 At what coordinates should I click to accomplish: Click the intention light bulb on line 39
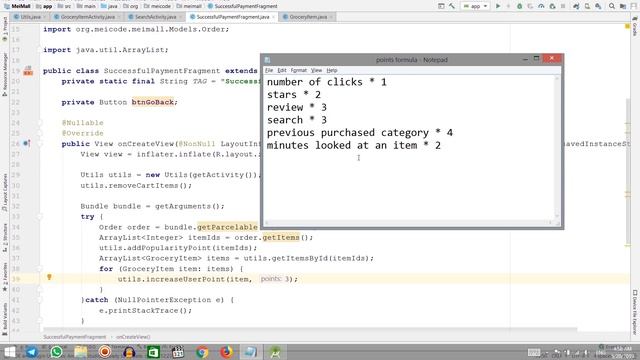(x=49, y=277)
